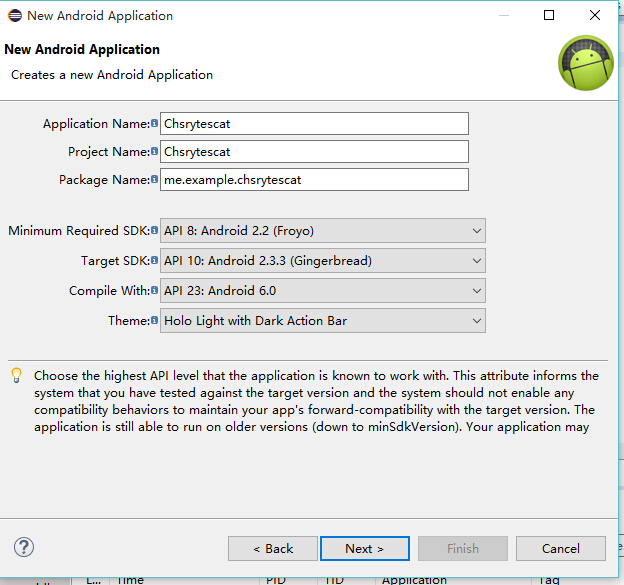624x585 pixels.
Task: Focus the Project Name field
Action: pos(314,151)
